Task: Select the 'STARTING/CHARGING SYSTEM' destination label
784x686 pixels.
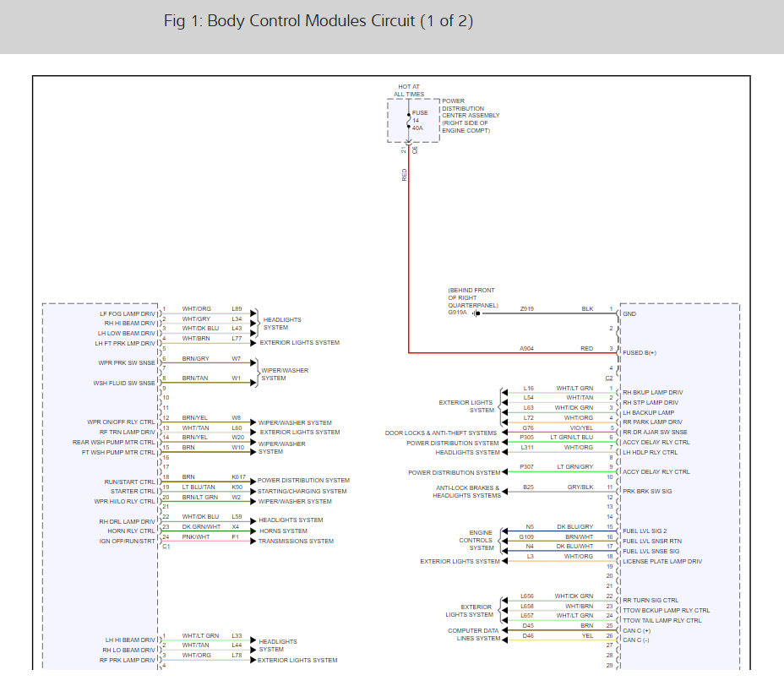Action: coord(302,492)
